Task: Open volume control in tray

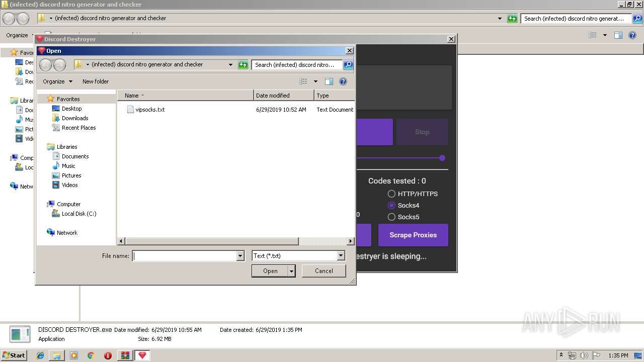Action: coord(584,355)
